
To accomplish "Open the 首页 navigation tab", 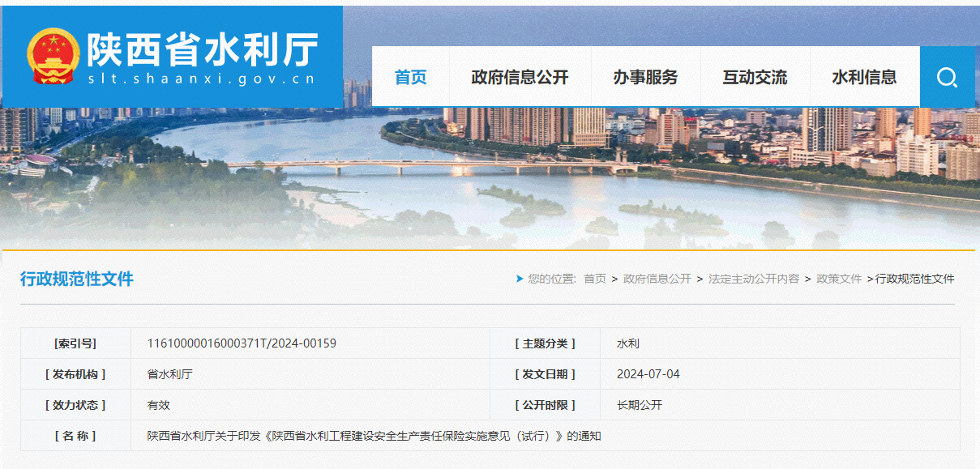I will [410, 77].
